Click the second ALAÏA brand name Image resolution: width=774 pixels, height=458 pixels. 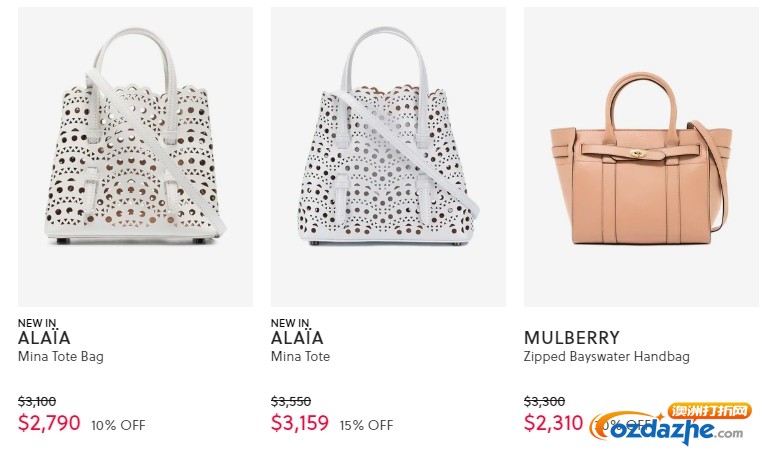(297, 338)
